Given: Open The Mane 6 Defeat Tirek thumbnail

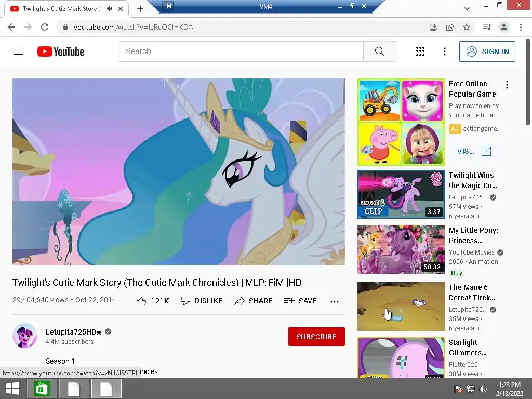Looking at the screenshot, I should 401,307.
